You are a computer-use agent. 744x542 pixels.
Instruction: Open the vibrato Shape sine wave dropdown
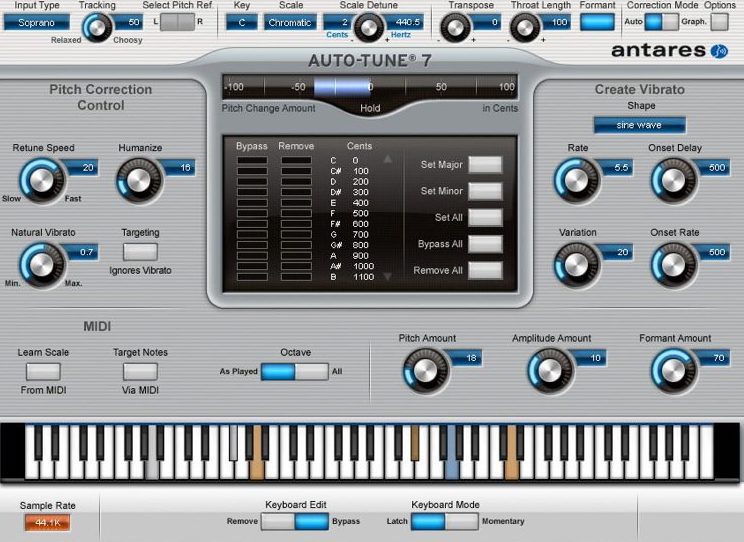[x=639, y=125]
